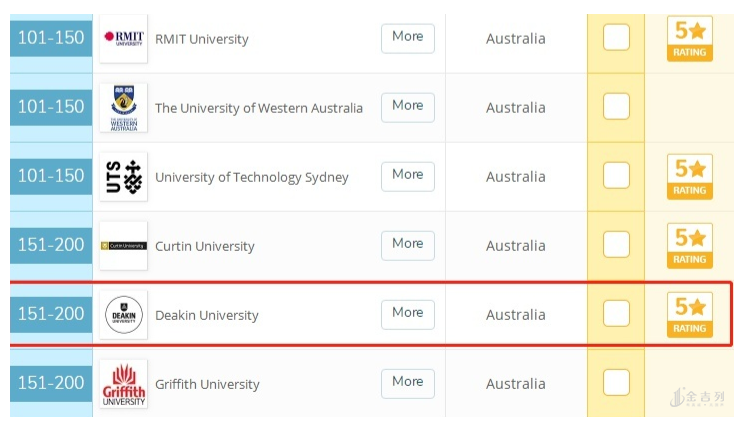Screen dimensions: 740x428
Task: Open the Deakin University name link
Action: tap(206, 315)
